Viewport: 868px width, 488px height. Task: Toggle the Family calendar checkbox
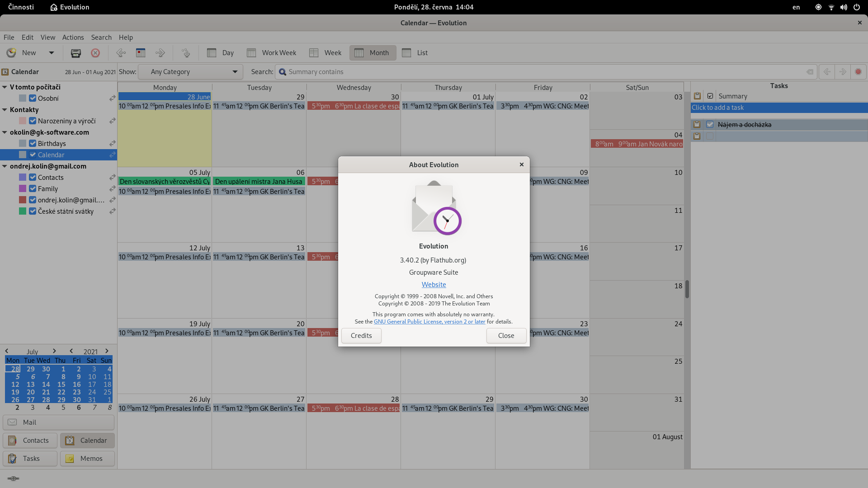[x=33, y=188]
